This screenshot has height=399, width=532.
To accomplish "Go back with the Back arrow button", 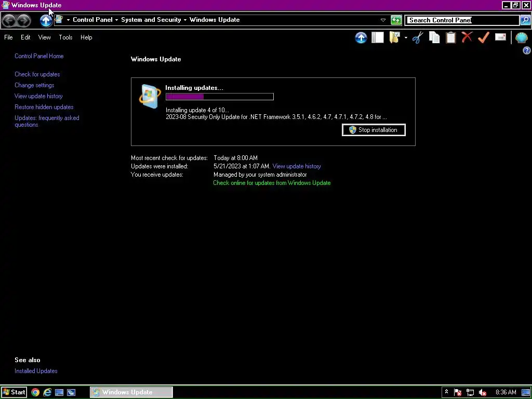I will tap(9, 20).
